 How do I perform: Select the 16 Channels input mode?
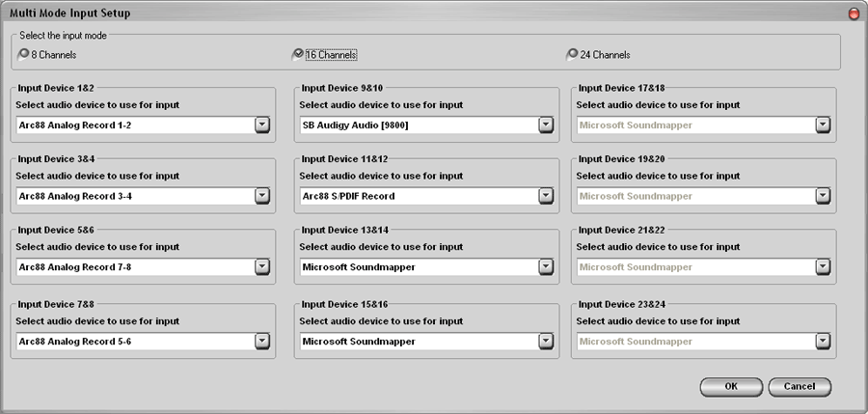pyautogui.click(x=298, y=54)
